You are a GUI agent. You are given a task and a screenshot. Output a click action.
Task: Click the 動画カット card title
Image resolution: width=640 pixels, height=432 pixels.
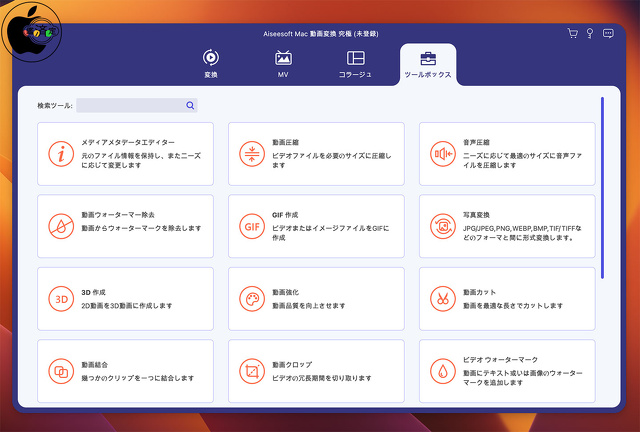479,292
